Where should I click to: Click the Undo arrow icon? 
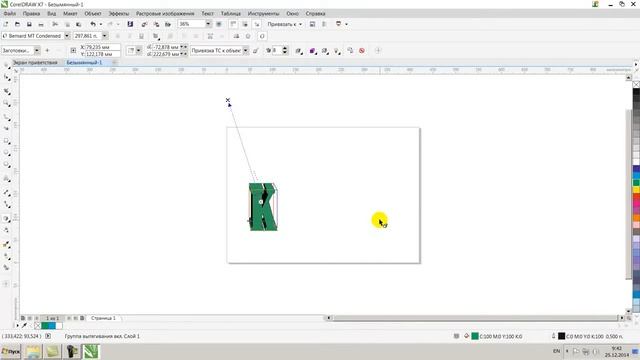[93, 24]
